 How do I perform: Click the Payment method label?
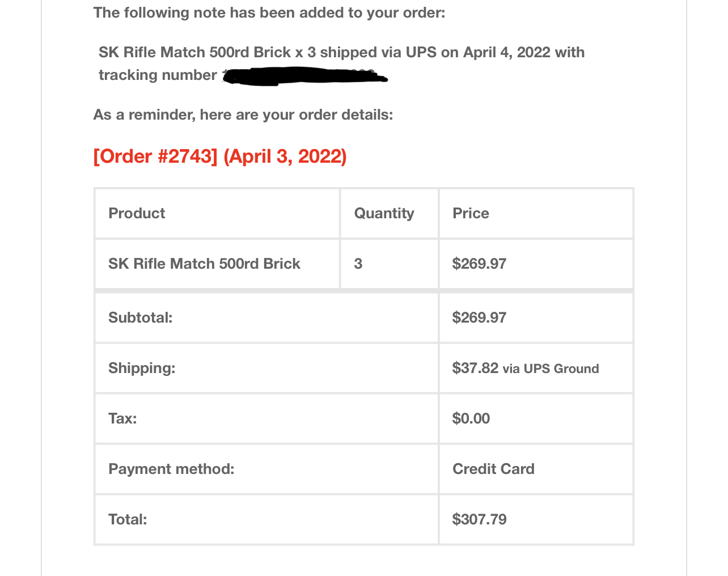(171, 469)
